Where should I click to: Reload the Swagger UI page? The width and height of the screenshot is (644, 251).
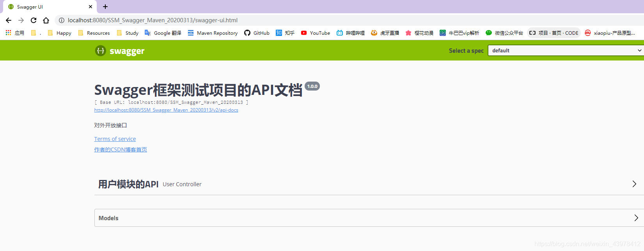click(34, 20)
